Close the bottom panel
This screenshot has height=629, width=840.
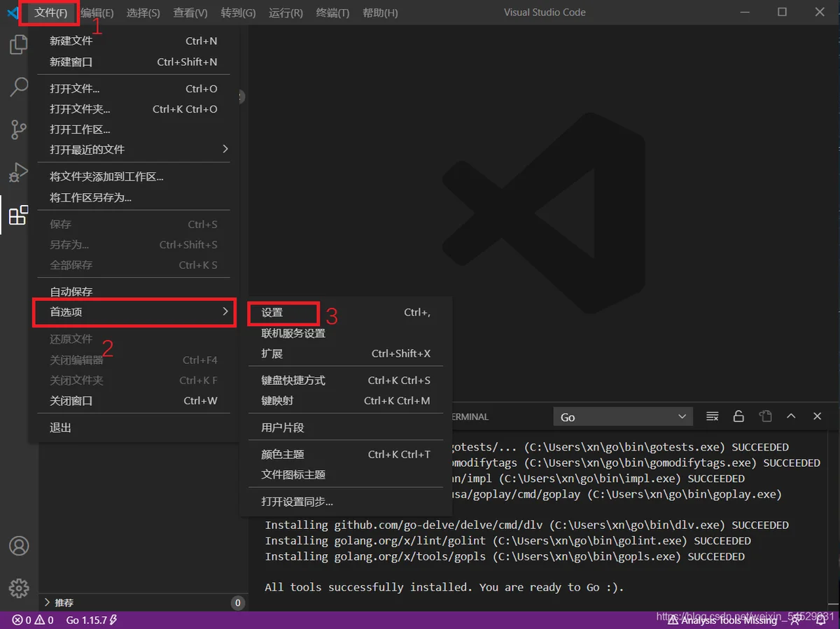click(x=817, y=416)
